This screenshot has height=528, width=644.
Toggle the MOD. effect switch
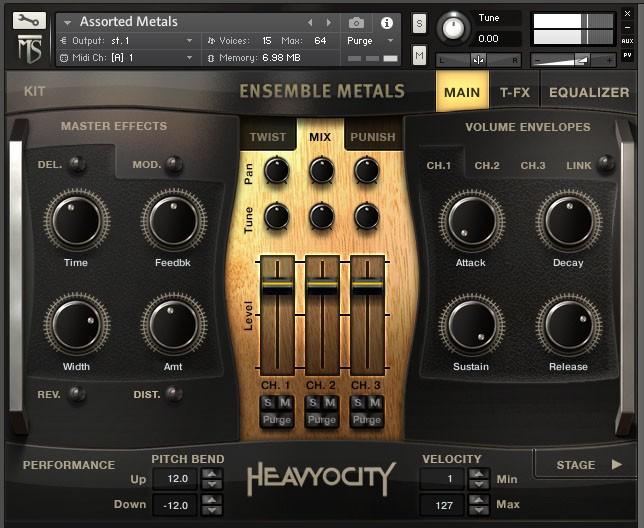[x=174, y=164]
